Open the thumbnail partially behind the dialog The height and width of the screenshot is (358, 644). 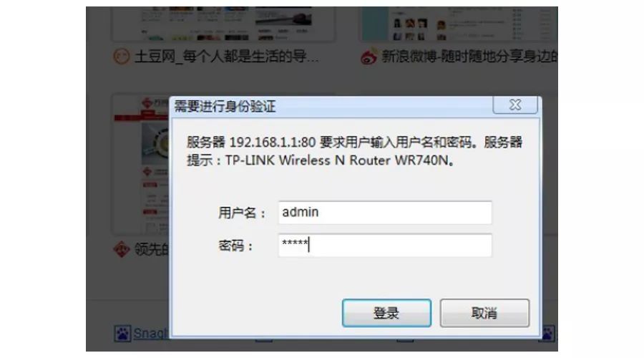pyautogui.click(x=140, y=165)
